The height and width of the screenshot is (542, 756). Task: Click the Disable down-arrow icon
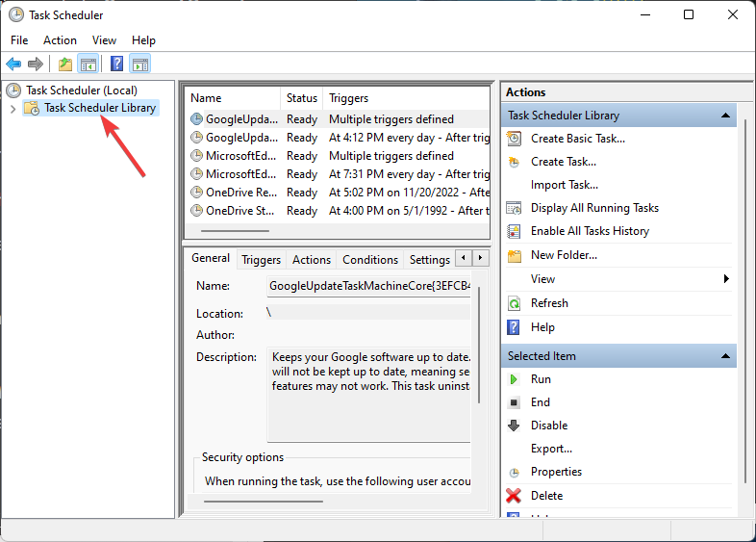514,426
